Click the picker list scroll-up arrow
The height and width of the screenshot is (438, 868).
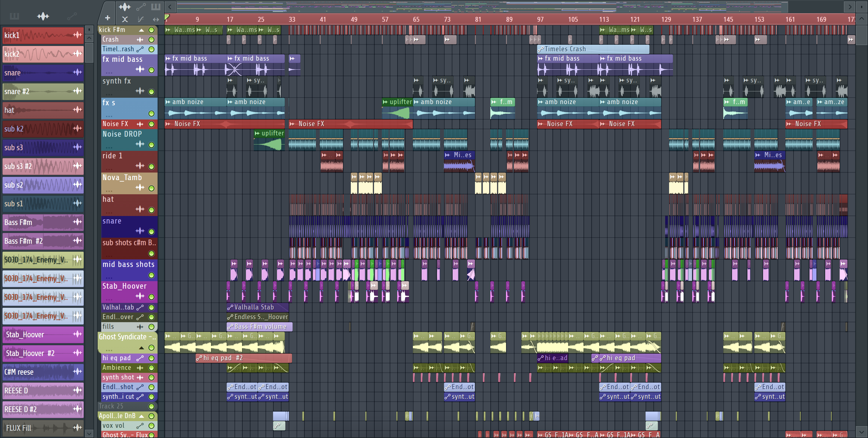[x=89, y=38]
